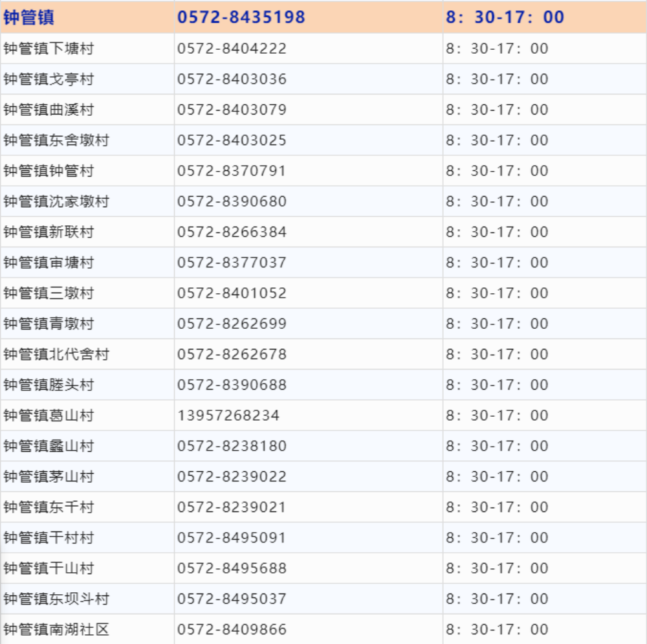Click phone number 0572-8409866
The image size is (647, 644).
click(x=232, y=629)
